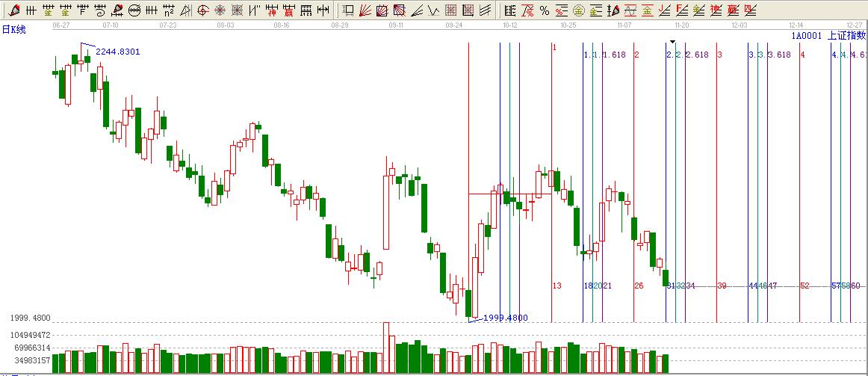This screenshot has height=376, width=868.
Task: Select the empty rectangle drawing tool
Action: pyautogui.click(x=349, y=10)
